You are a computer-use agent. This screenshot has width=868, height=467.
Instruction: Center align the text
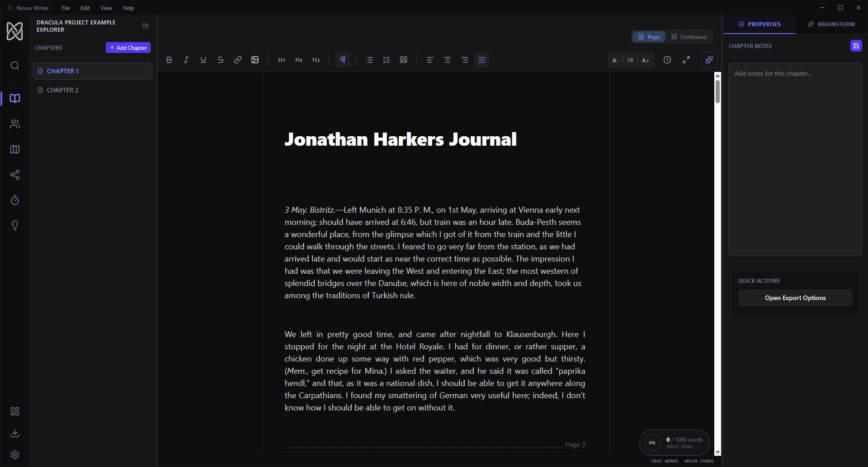[x=448, y=60]
